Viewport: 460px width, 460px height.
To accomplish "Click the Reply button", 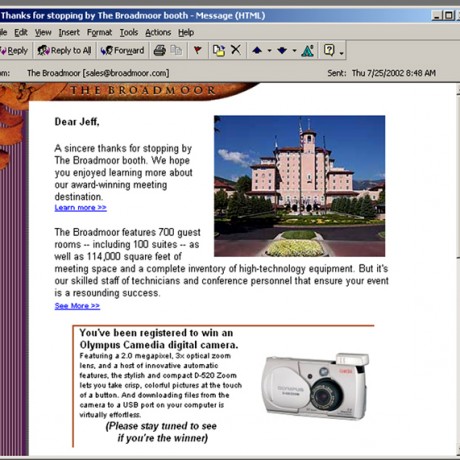I will pos(15,51).
